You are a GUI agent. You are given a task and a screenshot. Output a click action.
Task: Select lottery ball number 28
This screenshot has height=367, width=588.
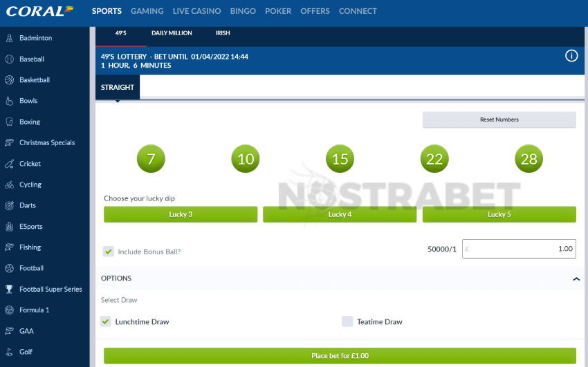(x=529, y=159)
